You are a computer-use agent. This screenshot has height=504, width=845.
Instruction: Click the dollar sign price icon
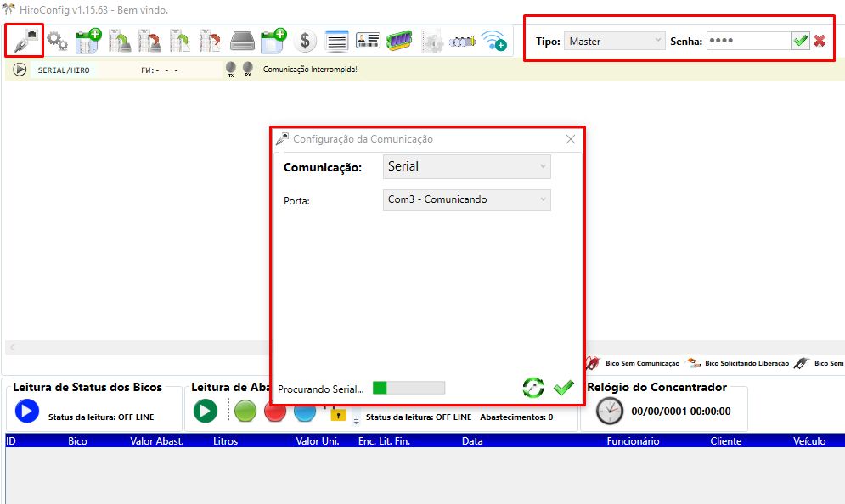(306, 41)
